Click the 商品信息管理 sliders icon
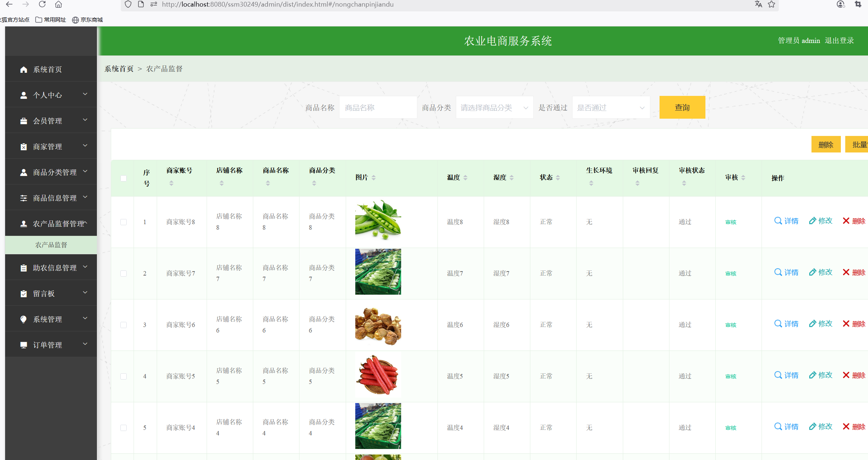 coord(23,198)
